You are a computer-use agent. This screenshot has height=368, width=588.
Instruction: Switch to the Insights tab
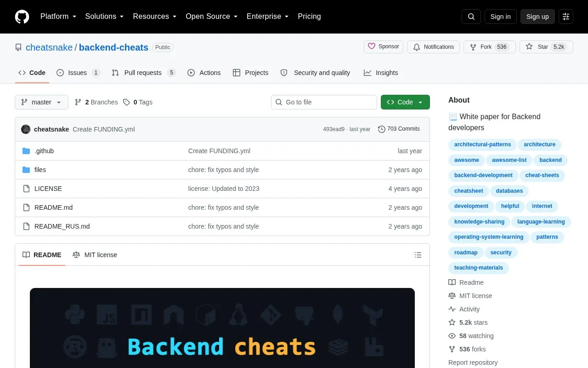pyautogui.click(x=381, y=73)
